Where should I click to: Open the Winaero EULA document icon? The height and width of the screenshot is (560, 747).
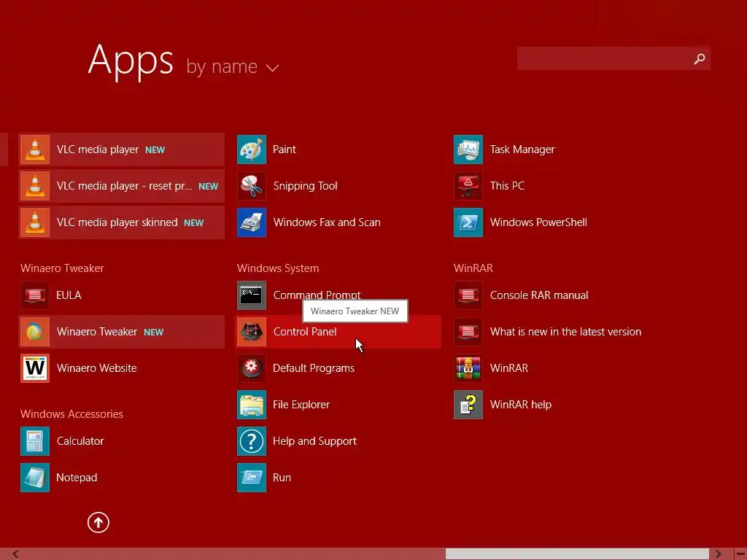[x=35, y=295]
